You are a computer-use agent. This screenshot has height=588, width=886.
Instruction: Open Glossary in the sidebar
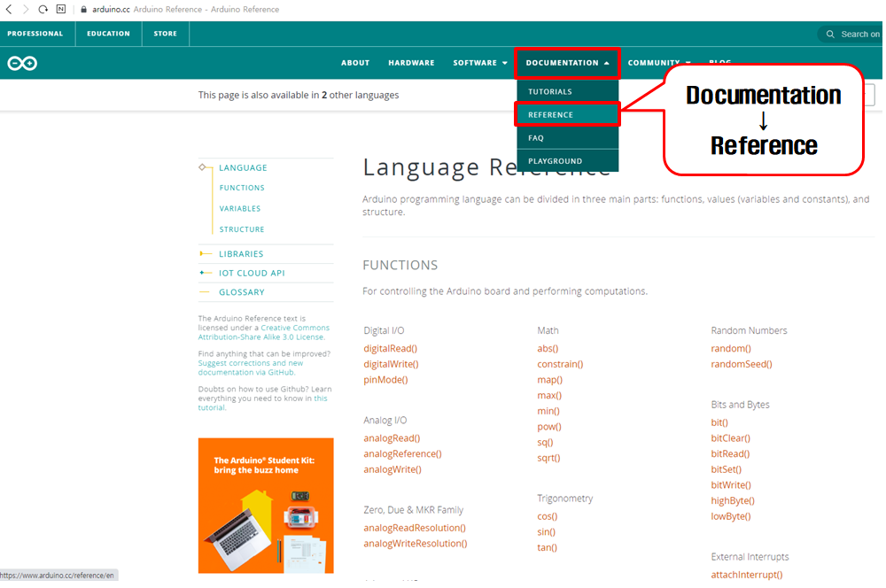point(242,292)
